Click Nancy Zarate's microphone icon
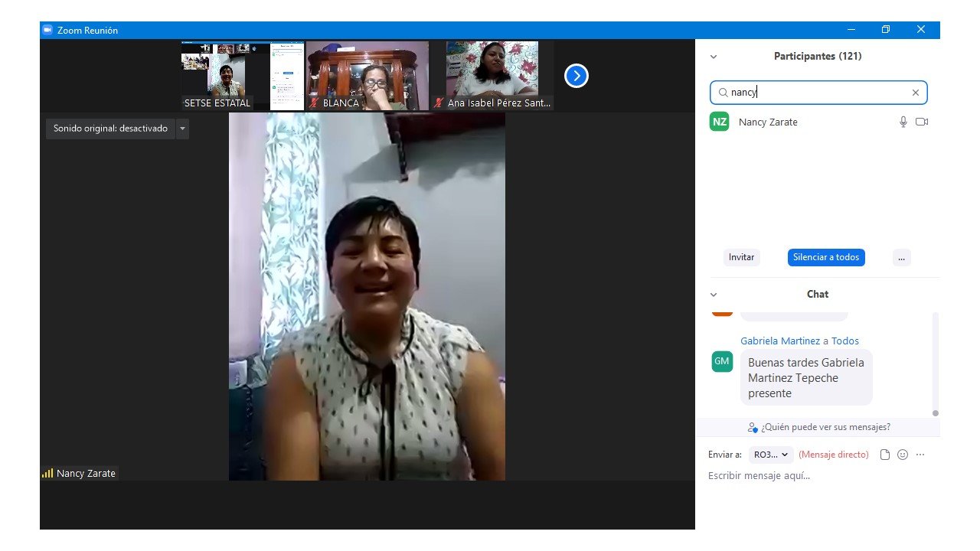 click(x=903, y=122)
